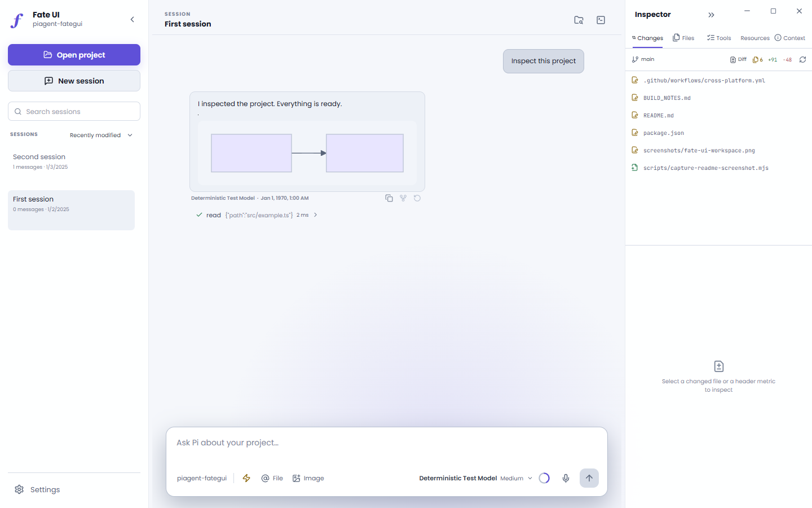Switch to the Tools tab

719,38
